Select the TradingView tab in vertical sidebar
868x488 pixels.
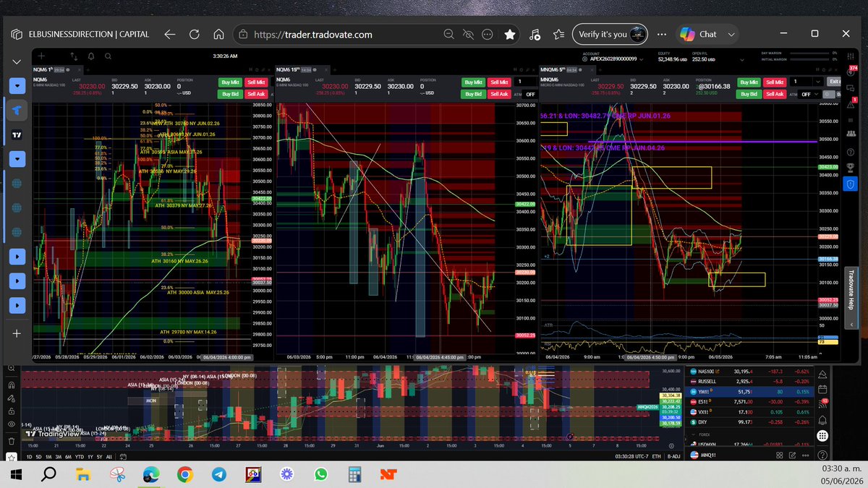[x=17, y=134]
